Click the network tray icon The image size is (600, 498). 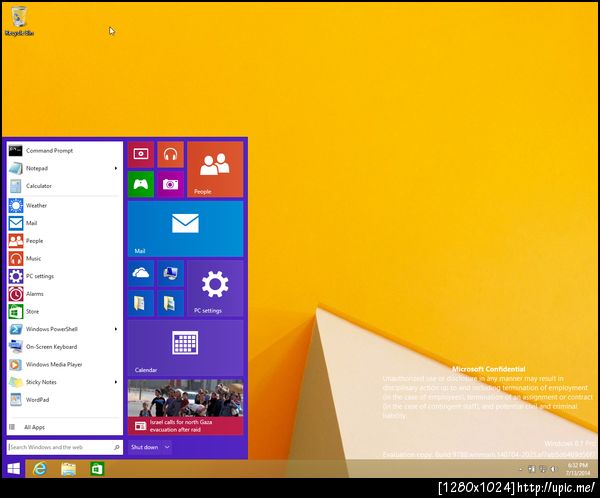point(543,469)
